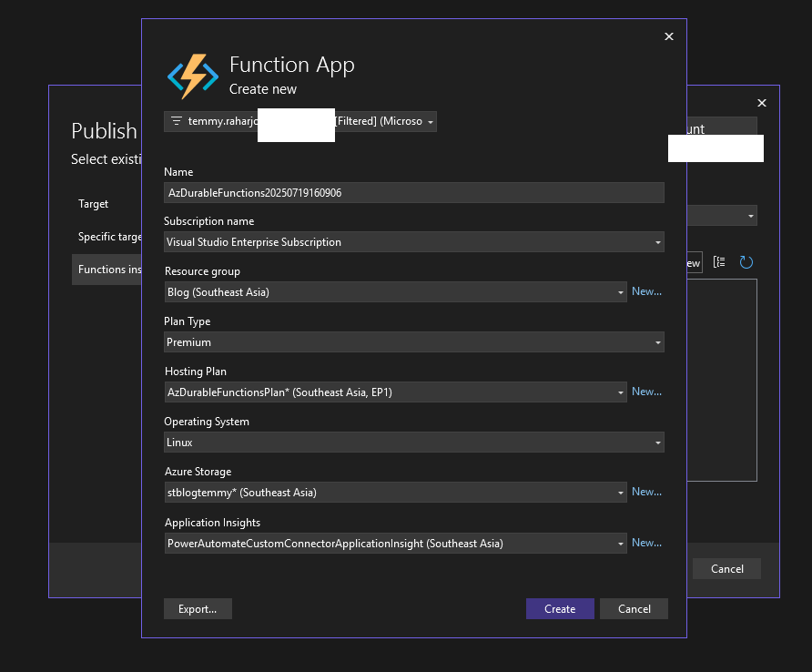812x672 pixels.
Task: Open the Subscription name dropdown
Action: [414, 242]
